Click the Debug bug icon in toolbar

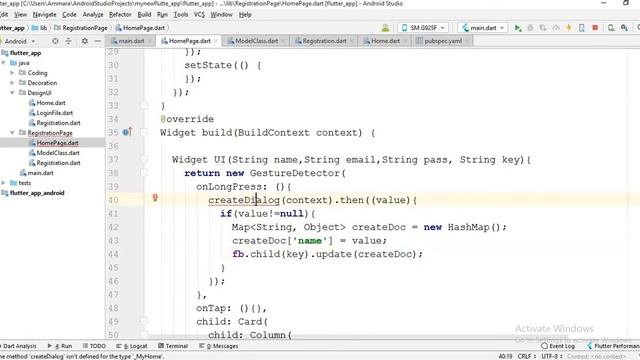pos(530,28)
